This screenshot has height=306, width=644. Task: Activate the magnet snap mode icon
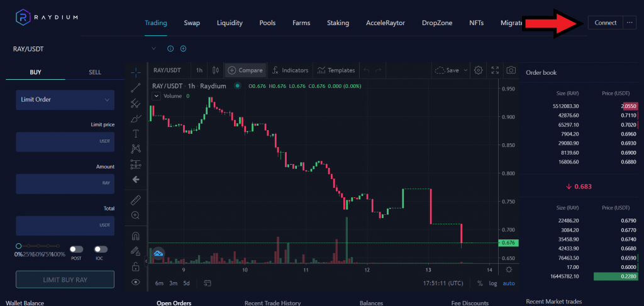[135, 236]
